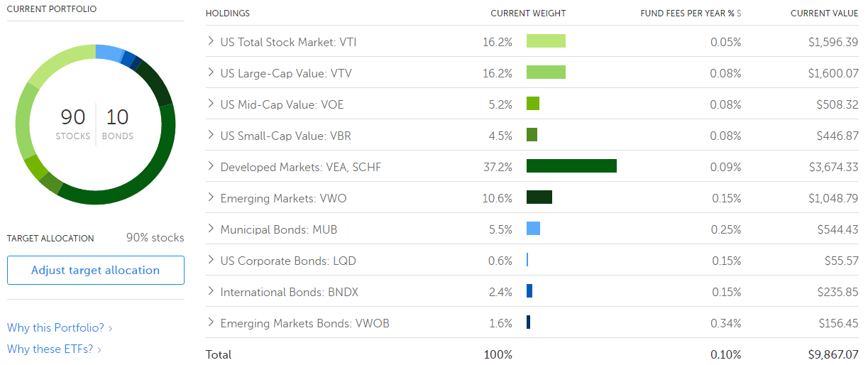Expand the Emerging Markets Bonds: VWOB row
The image size is (868, 365).
click(x=211, y=322)
